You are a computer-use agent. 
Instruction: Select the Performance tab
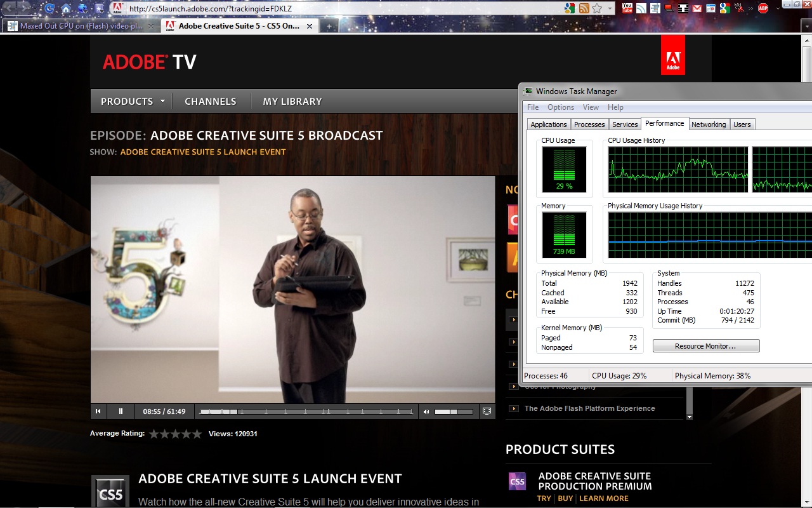[x=665, y=124]
